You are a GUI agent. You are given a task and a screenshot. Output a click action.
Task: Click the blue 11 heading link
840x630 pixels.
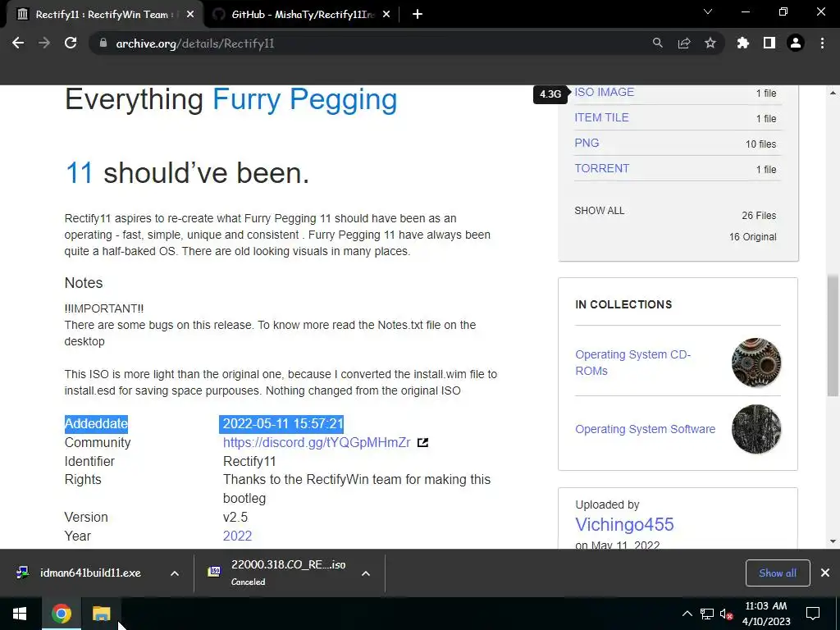point(79,173)
